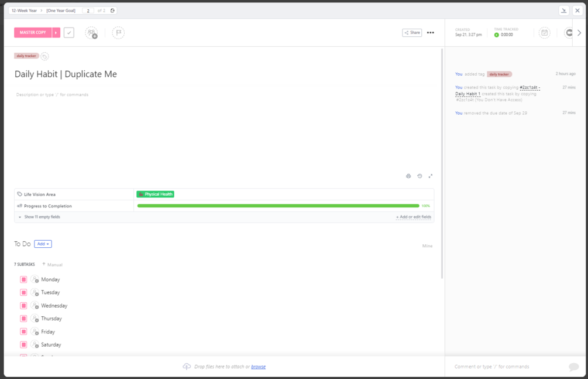Viewport: 588px width, 379px height.
Task: Open the MASTER COPY status dropdown
Action: [x=33, y=33]
